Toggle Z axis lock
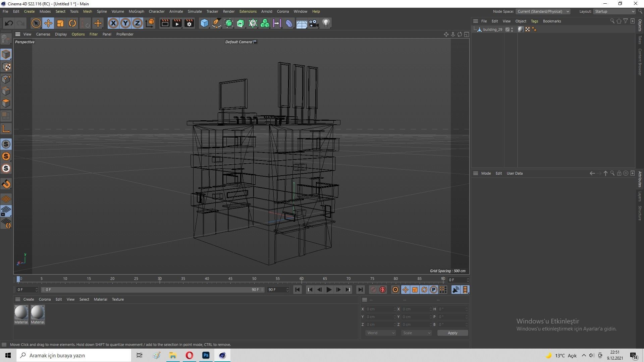Image resolution: width=644 pixels, height=362 pixels. point(137,23)
